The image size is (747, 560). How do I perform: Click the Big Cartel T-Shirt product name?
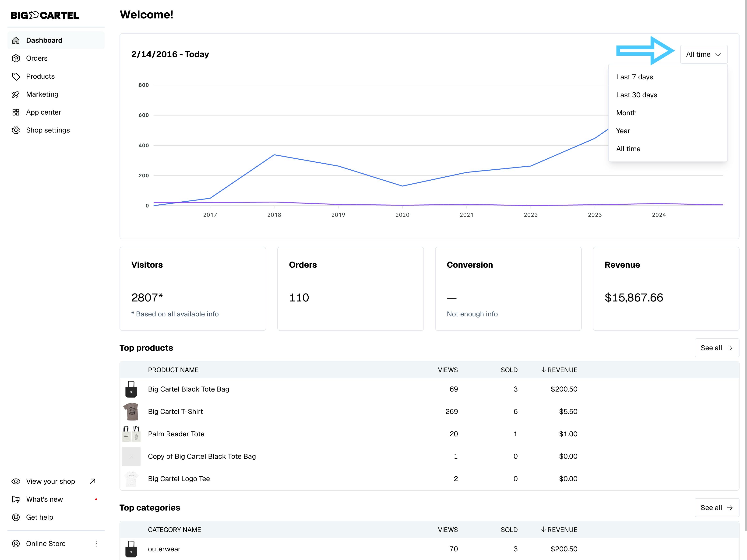coord(176,411)
